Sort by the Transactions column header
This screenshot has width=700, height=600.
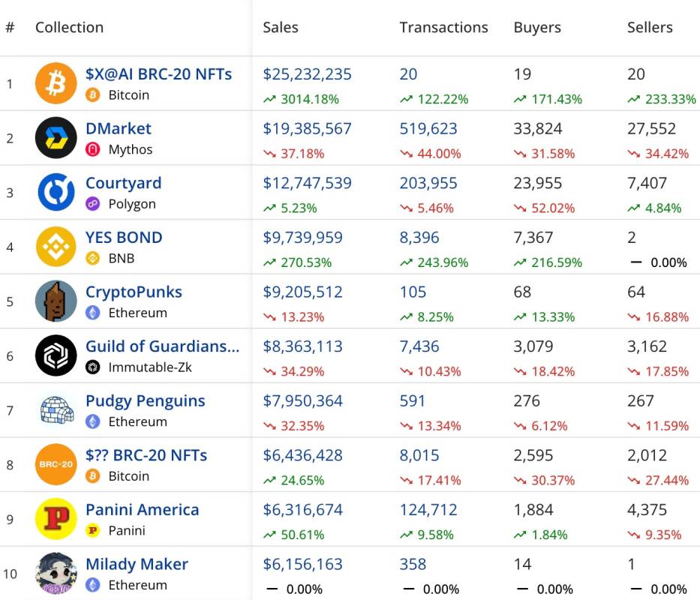(x=443, y=28)
